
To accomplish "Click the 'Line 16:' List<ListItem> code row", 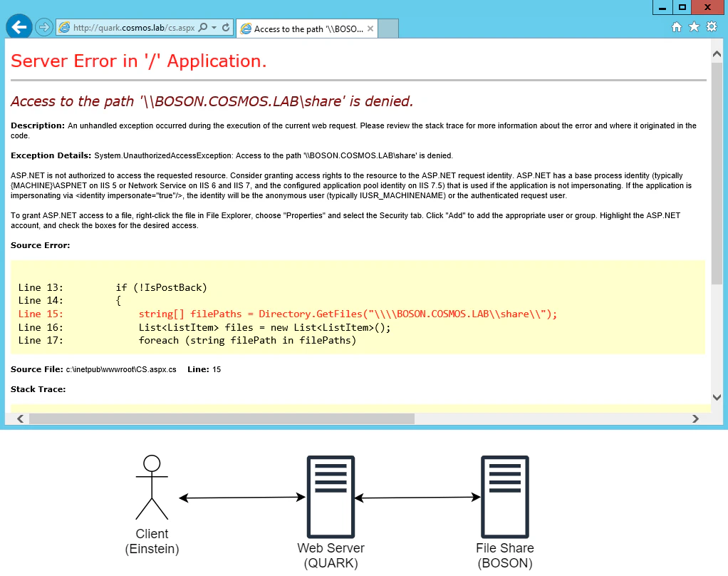I will tap(204, 327).
